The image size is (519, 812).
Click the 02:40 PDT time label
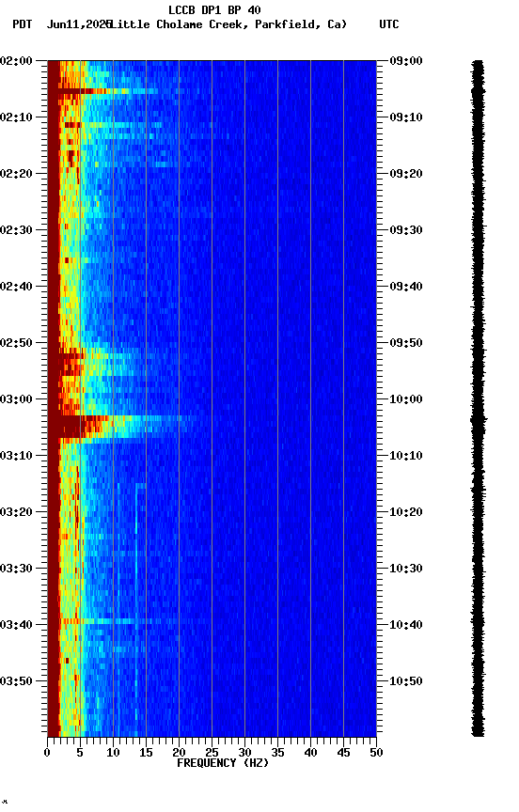(x=16, y=287)
